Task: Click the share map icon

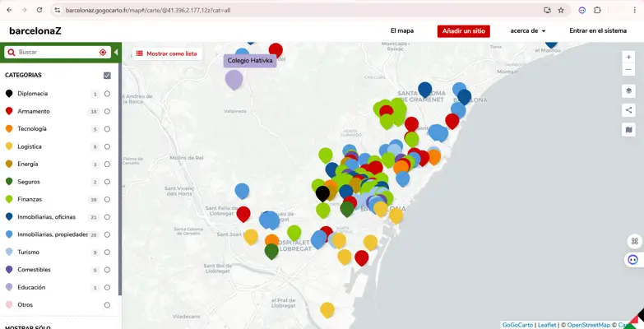Action: (628, 110)
